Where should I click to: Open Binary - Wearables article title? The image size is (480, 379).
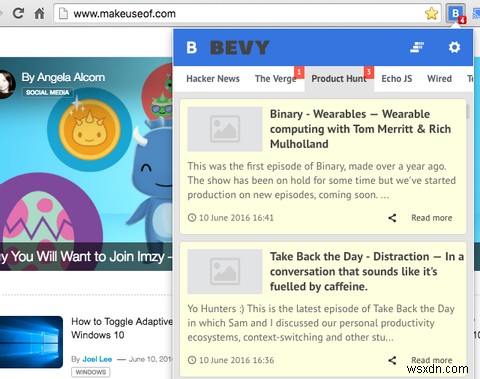(x=360, y=129)
